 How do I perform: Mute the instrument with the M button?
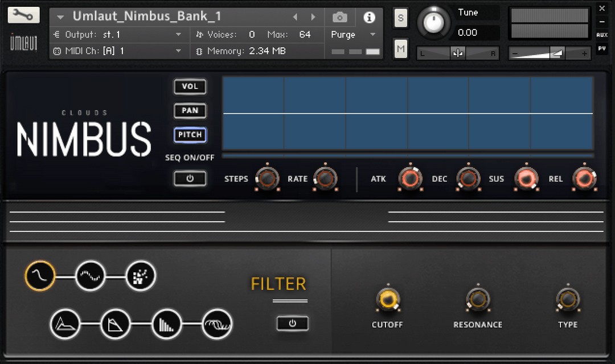click(400, 49)
